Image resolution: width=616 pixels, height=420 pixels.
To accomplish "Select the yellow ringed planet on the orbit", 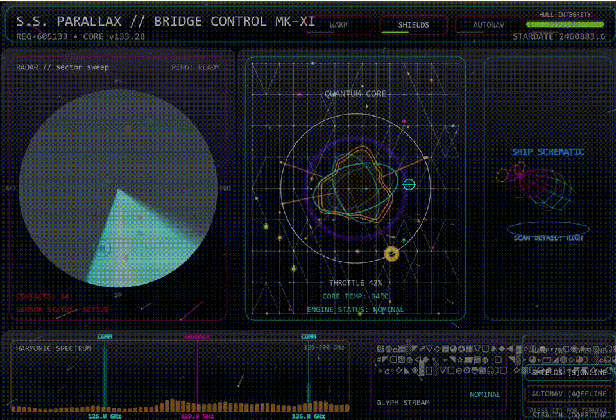I will click(x=391, y=254).
